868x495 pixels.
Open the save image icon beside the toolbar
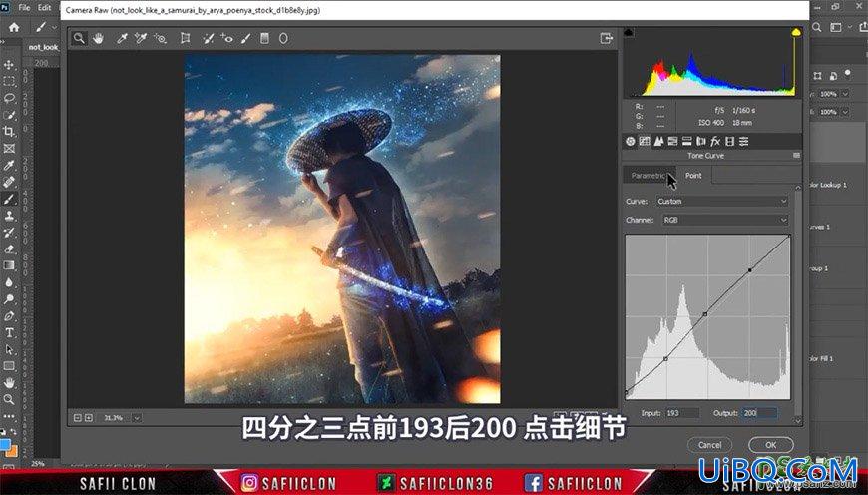(x=607, y=38)
